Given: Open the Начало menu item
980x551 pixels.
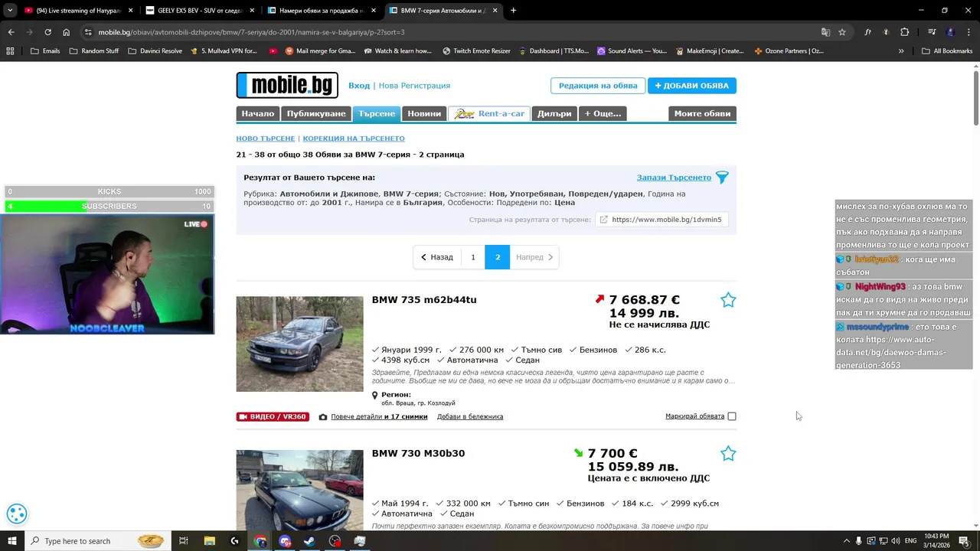Looking at the screenshot, I should [257, 113].
